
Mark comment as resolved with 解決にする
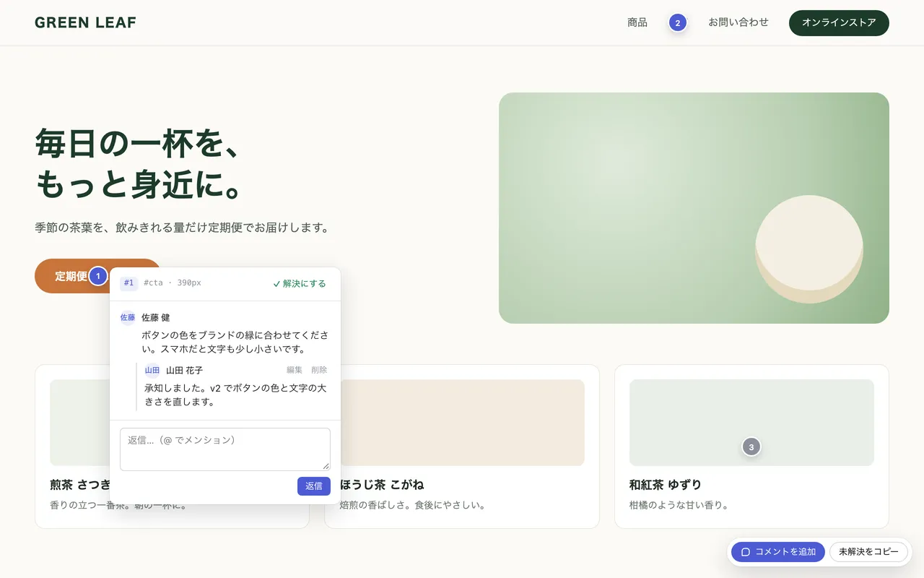pos(300,283)
